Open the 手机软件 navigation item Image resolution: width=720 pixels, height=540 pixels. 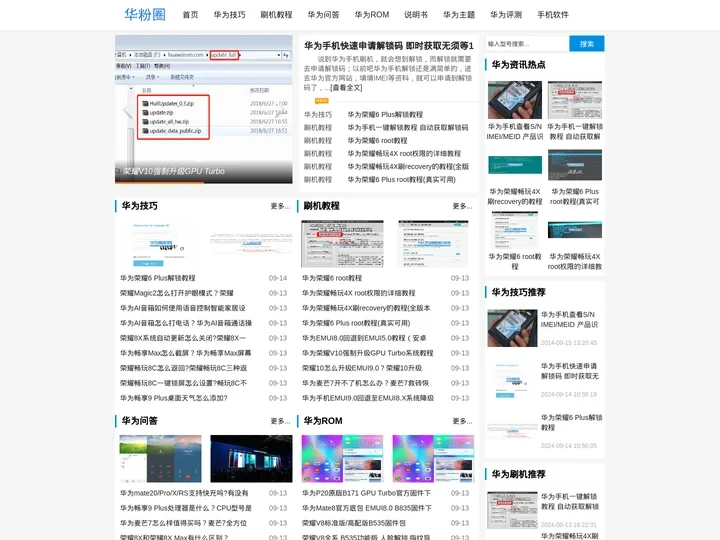point(553,15)
